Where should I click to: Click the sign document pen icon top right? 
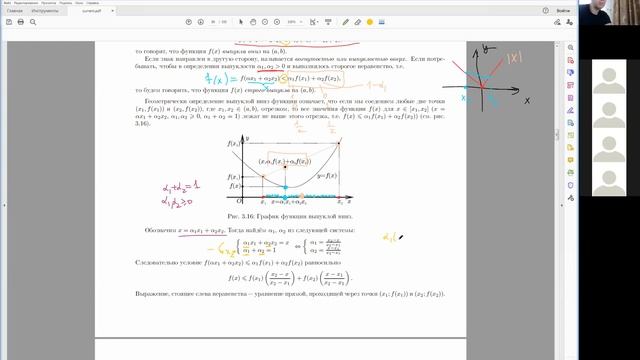tap(558, 22)
